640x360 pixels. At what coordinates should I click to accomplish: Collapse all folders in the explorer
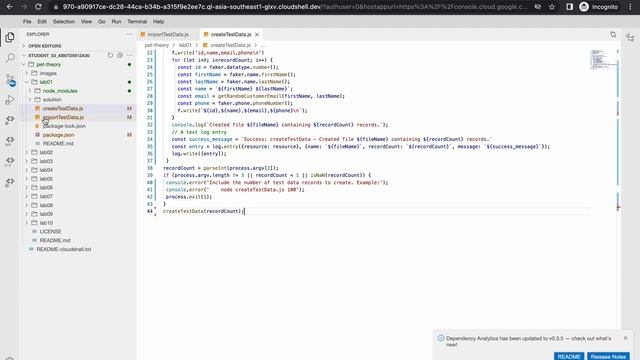click(120, 55)
